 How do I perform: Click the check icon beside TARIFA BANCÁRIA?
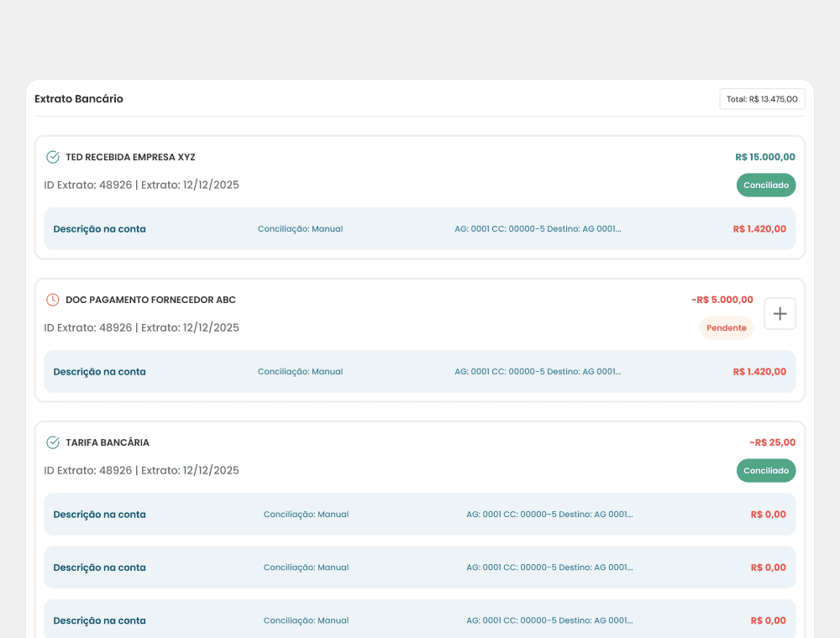point(52,442)
